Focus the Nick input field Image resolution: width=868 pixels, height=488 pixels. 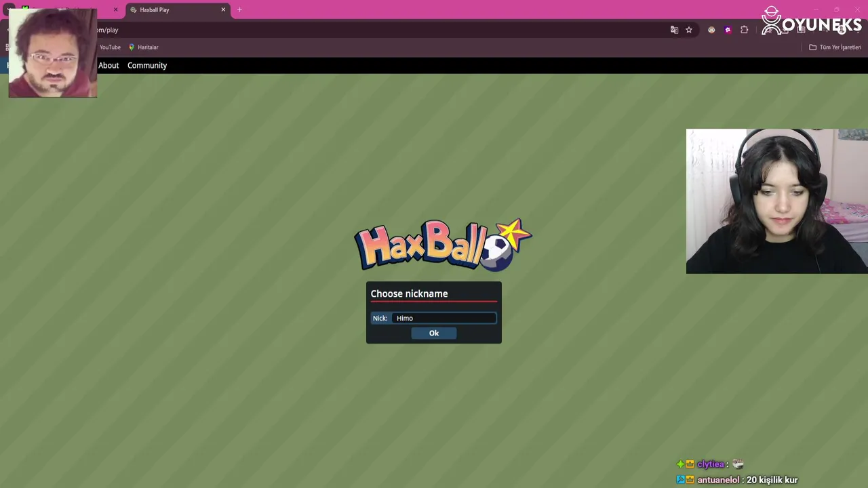coord(444,318)
